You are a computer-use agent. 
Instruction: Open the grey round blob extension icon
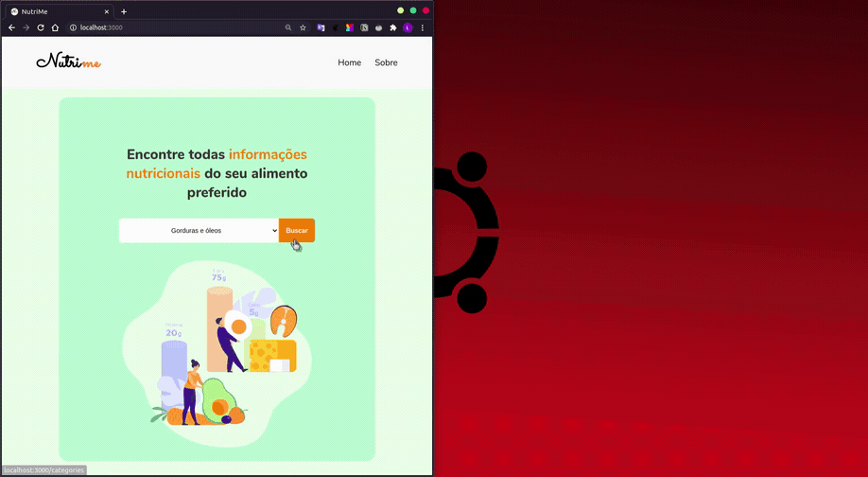click(x=378, y=27)
